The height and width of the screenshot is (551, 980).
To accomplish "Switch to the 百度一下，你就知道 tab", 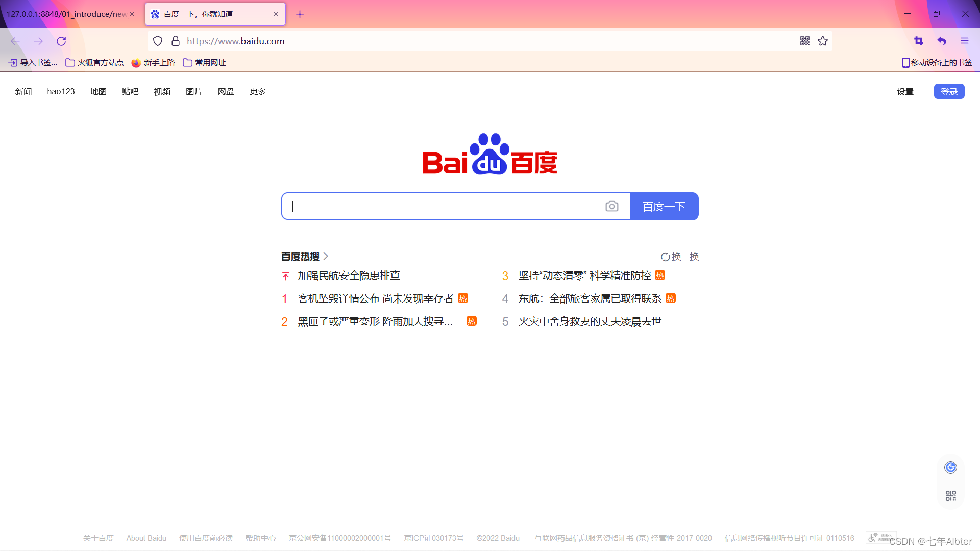I will pyautogui.click(x=204, y=14).
